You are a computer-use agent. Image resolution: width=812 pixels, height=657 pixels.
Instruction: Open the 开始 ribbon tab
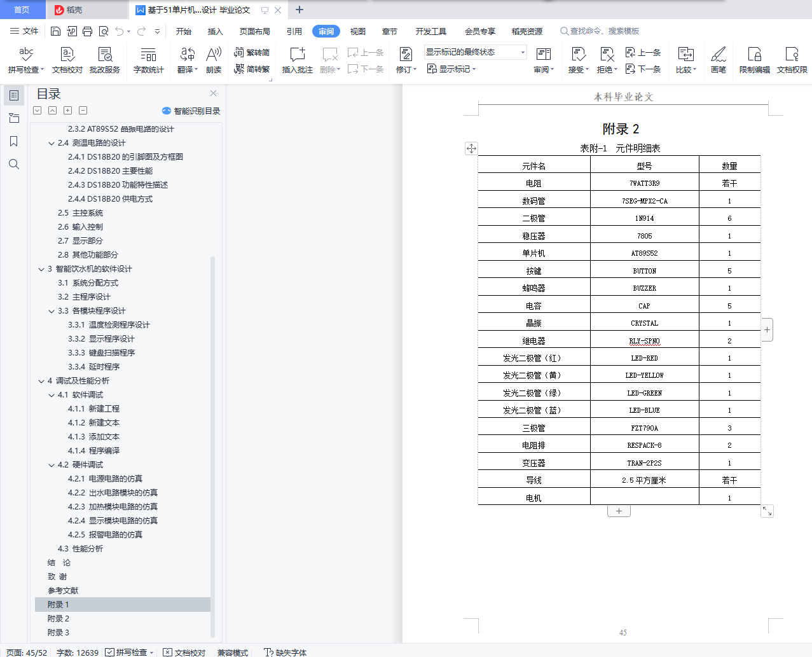(184, 31)
